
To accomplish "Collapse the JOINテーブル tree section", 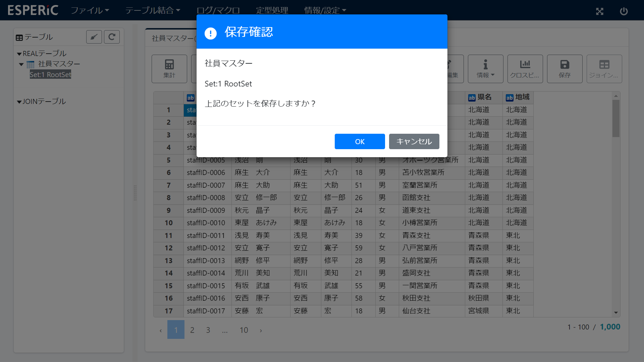I will (x=19, y=101).
